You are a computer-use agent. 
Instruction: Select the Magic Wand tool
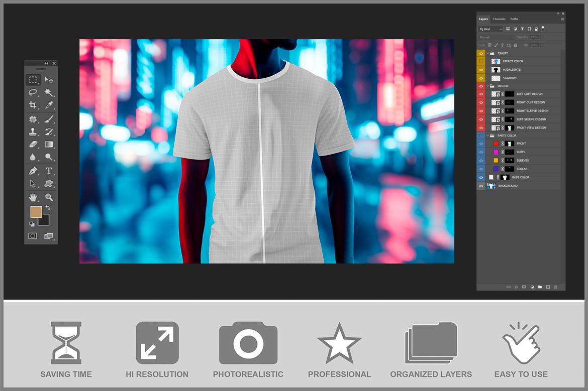[x=49, y=92]
